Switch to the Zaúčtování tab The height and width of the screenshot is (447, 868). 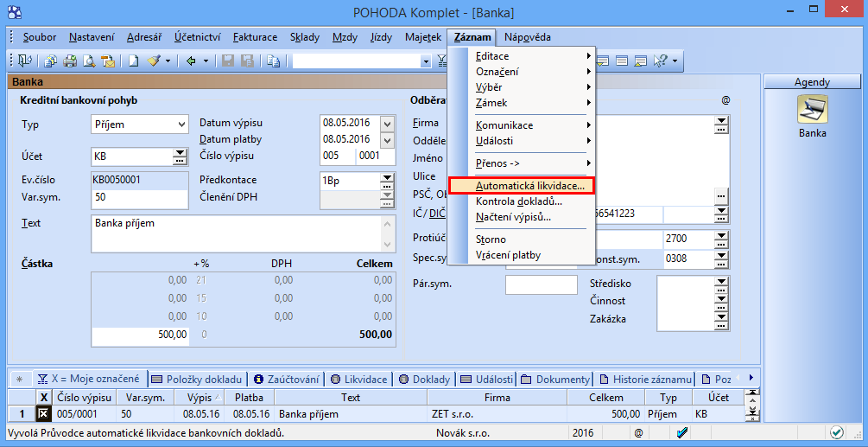tap(287, 380)
